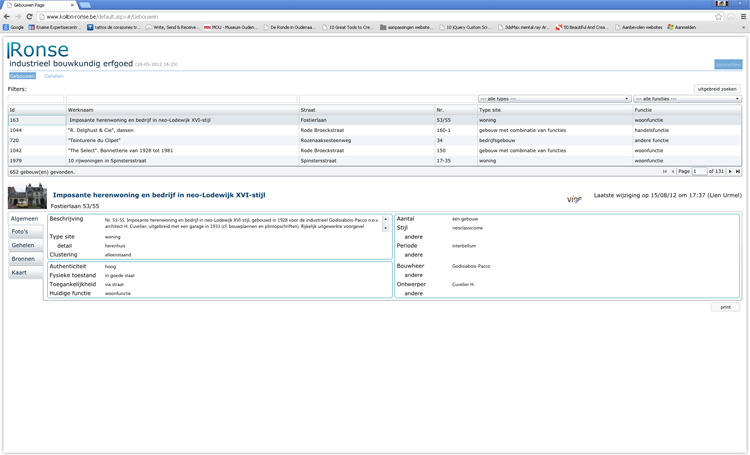Sort by the Id column header

(37, 110)
